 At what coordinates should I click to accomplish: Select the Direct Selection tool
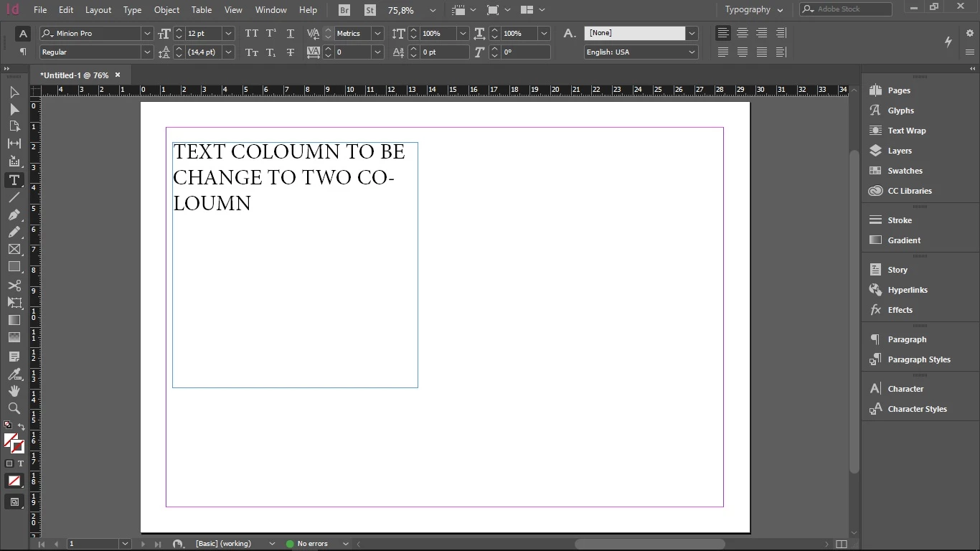pyautogui.click(x=14, y=109)
